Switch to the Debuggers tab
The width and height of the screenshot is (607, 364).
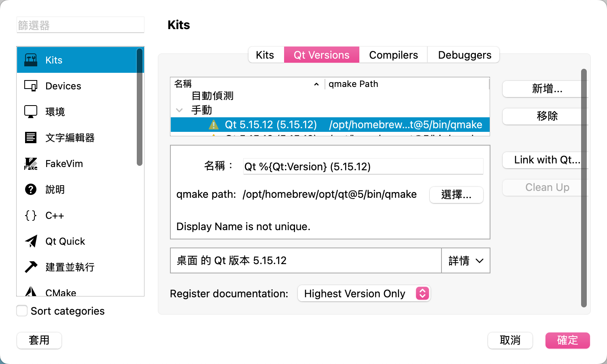tap(464, 55)
